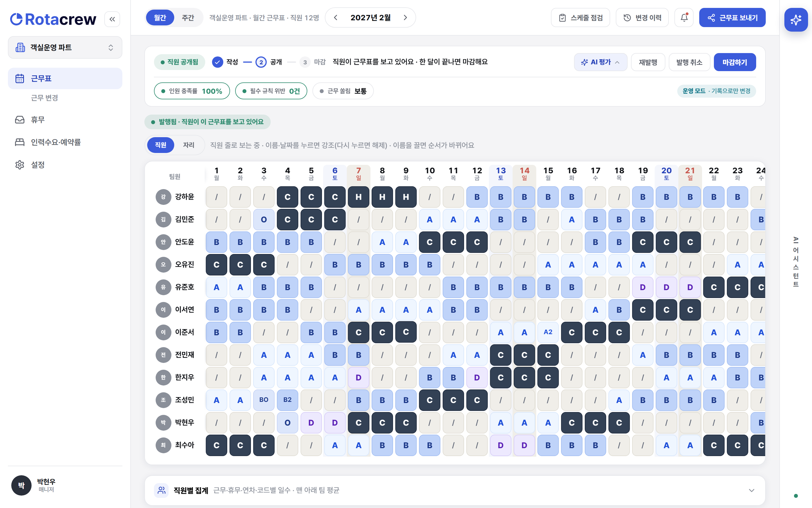
Task: Click the 인력수요·예약률 bed icon
Action: (20, 142)
